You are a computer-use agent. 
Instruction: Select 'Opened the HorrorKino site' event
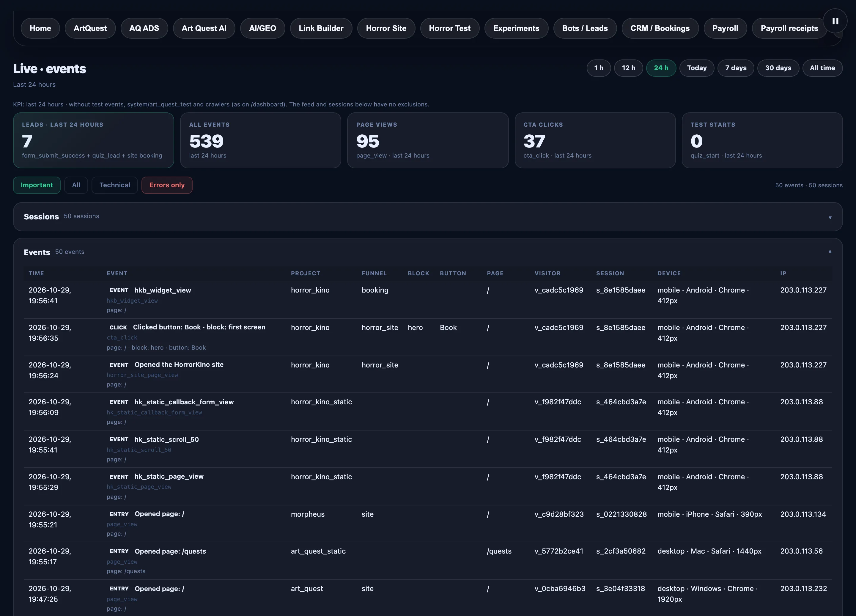(179, 364)
